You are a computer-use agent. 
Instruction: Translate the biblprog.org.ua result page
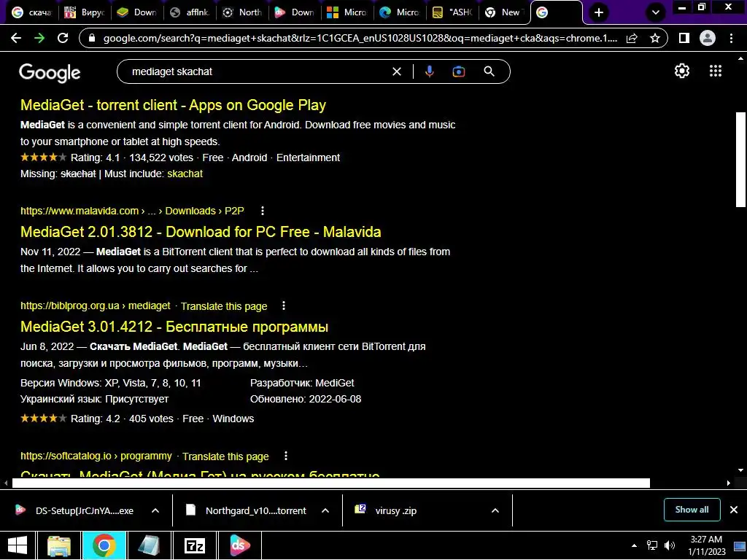224,306
